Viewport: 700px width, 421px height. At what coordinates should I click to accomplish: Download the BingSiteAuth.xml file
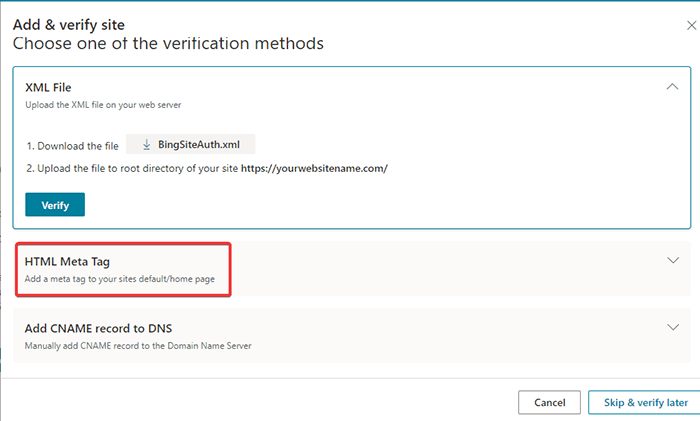197,144
